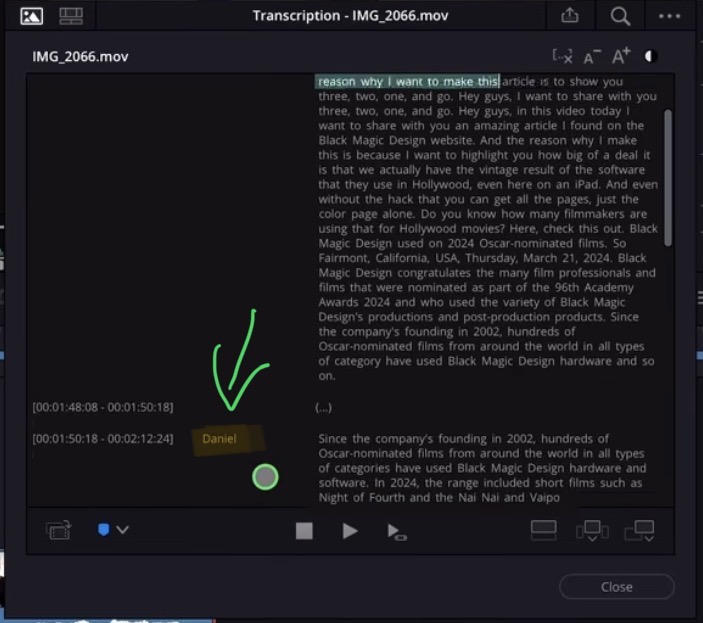This screenshot has width=703, height=623.
Task: Click the create subclip icon at bottom left
Action: tap(58, 531)
